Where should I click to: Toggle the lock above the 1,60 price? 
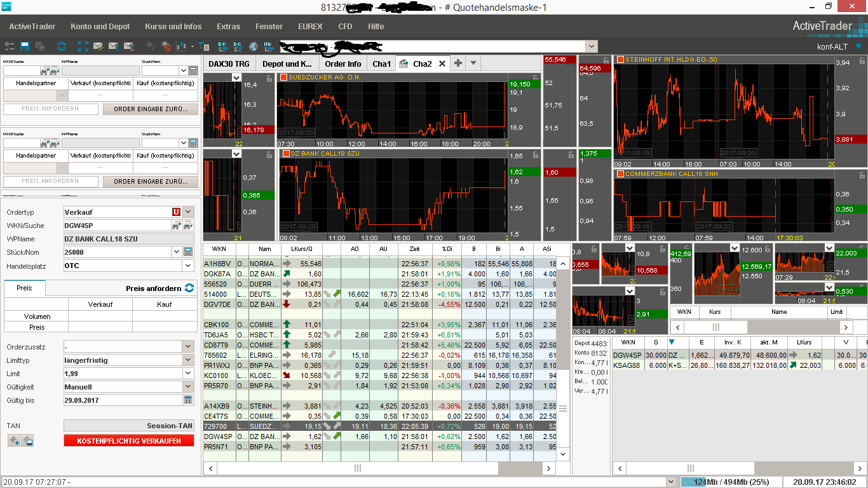[570, 154]
